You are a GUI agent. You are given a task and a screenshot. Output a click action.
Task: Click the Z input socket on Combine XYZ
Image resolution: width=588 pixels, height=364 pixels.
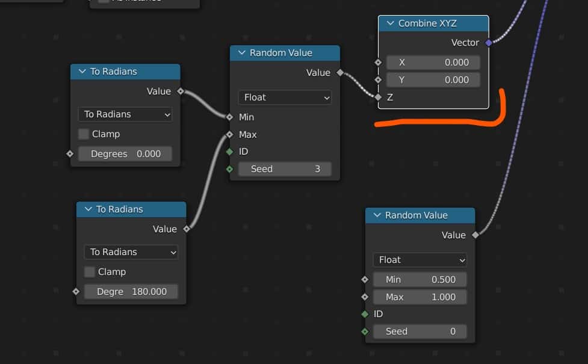378,97
